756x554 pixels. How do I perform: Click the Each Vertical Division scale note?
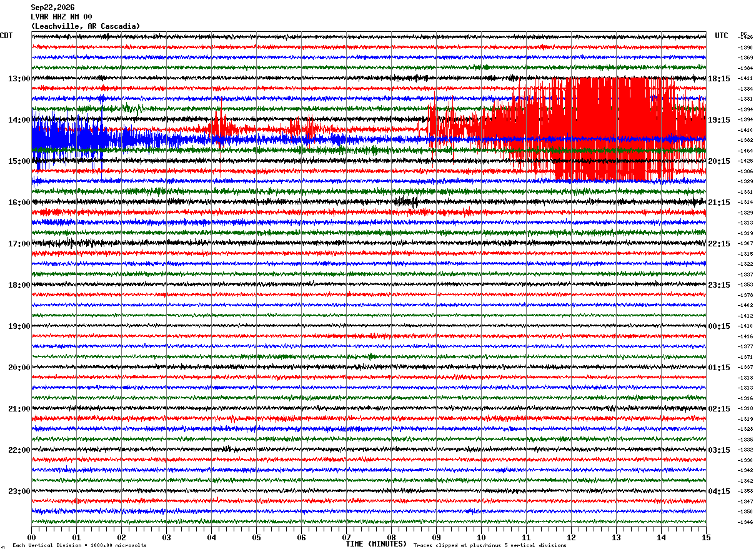[x=79, y=545]
